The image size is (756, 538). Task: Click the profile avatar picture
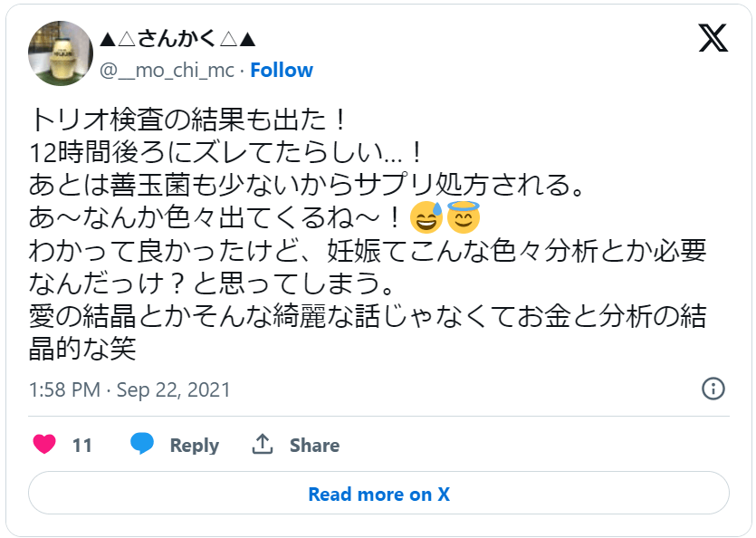click(x=59, y=52)
